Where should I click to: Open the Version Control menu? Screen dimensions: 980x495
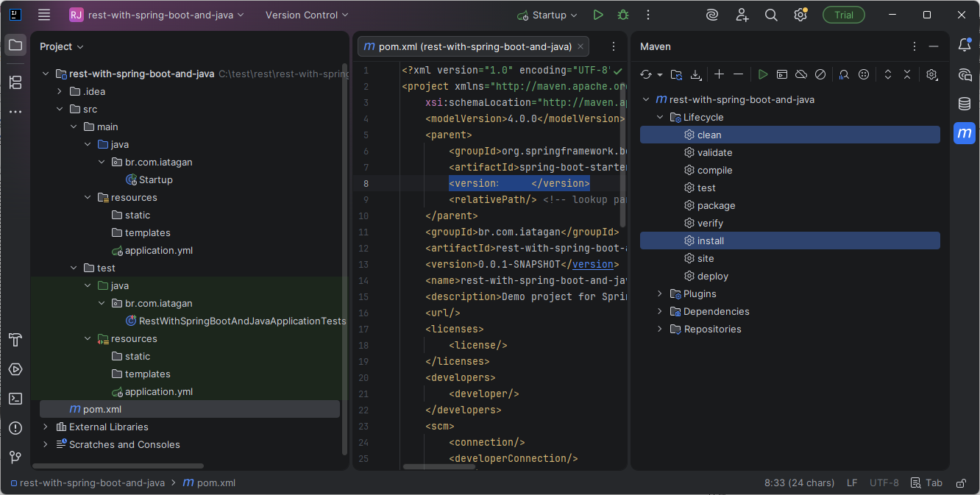tap(307, 15)
